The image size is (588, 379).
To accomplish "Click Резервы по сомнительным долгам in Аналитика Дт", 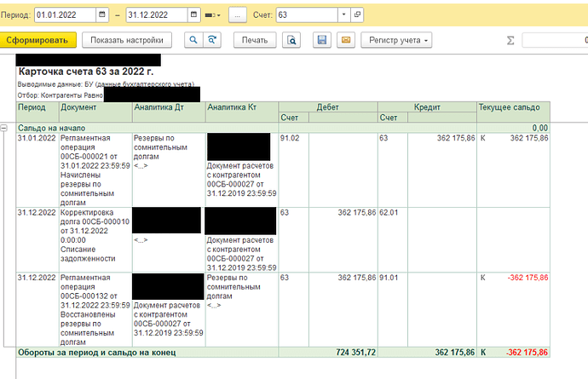I will point(160,147).
